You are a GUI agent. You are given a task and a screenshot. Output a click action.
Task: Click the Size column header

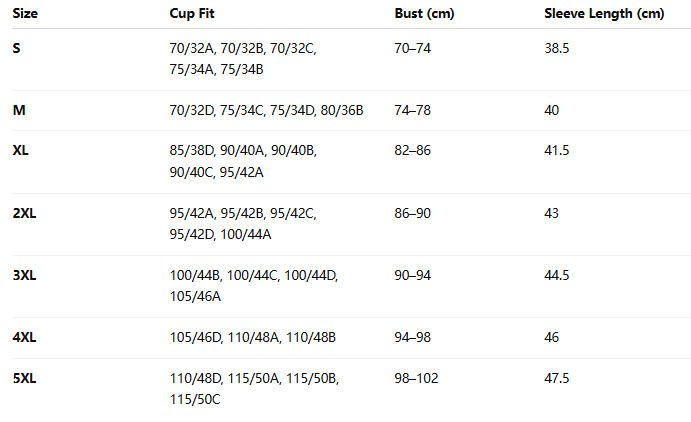[x=24, y=15]
